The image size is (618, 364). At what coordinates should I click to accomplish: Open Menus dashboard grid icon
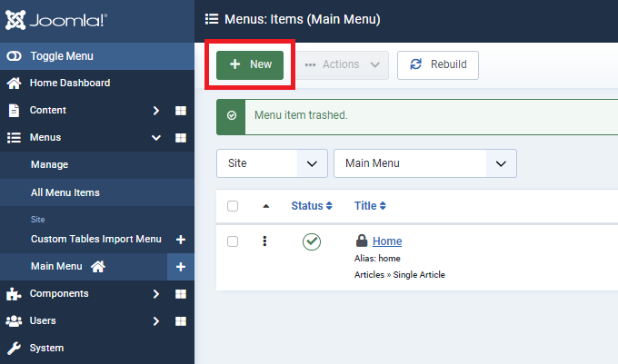click(x=180, y=138)
